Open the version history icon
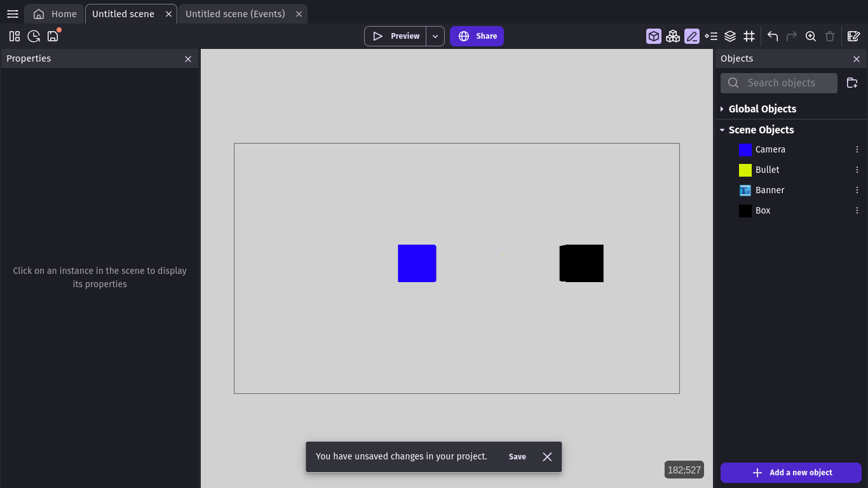The image size is (868, 488). click(34, 36)
